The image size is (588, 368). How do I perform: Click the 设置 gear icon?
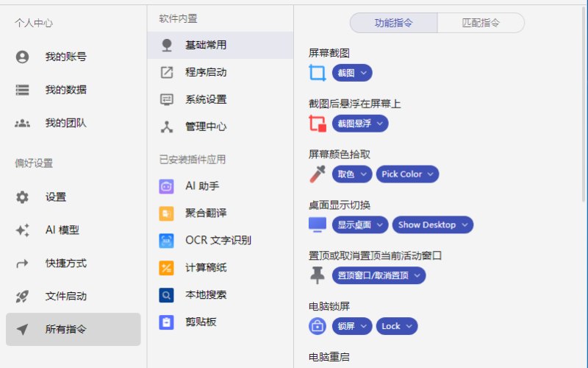coord(22,197)
